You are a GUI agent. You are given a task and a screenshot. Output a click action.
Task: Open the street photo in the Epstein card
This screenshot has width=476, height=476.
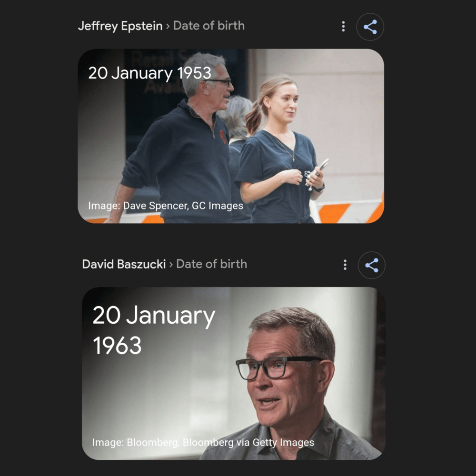coord(231,136)
